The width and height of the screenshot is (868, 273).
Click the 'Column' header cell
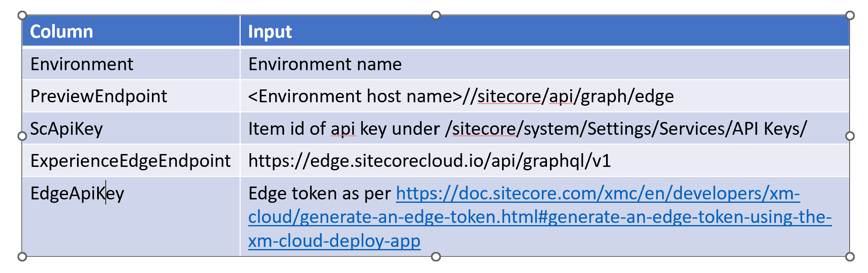coord(131,31)
